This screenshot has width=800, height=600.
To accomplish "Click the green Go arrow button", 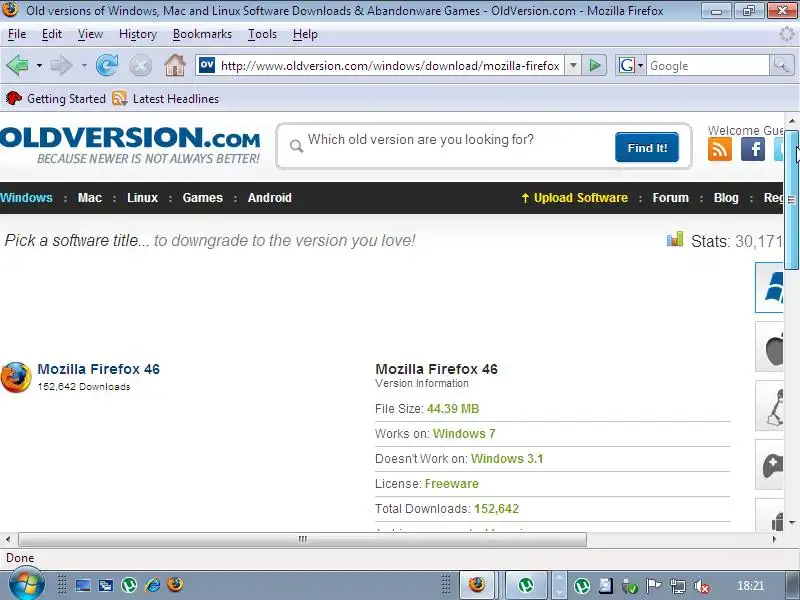I will (x=594, y=65).
